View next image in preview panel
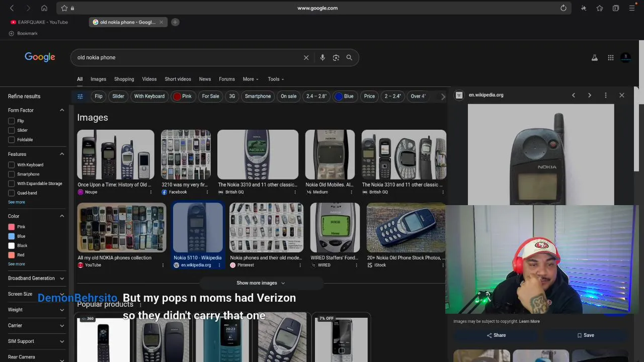The height and width of the screenshot is (362, 644). [x=590, y=95]
